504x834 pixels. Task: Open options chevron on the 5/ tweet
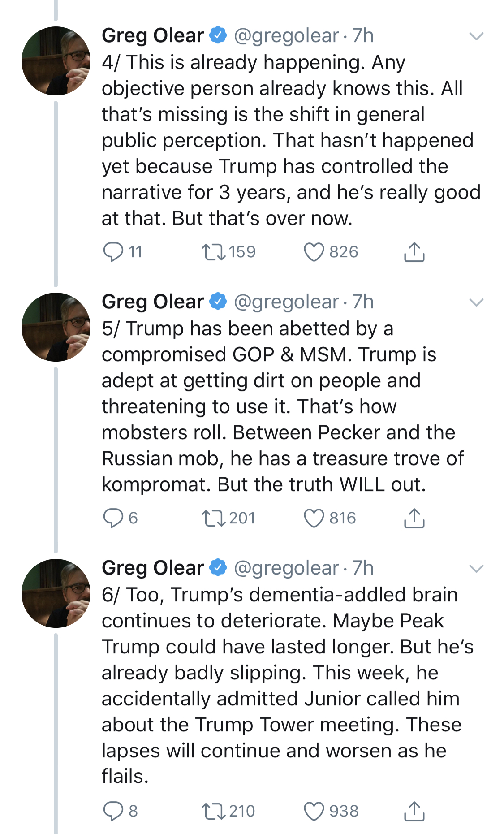coord(476,302)
